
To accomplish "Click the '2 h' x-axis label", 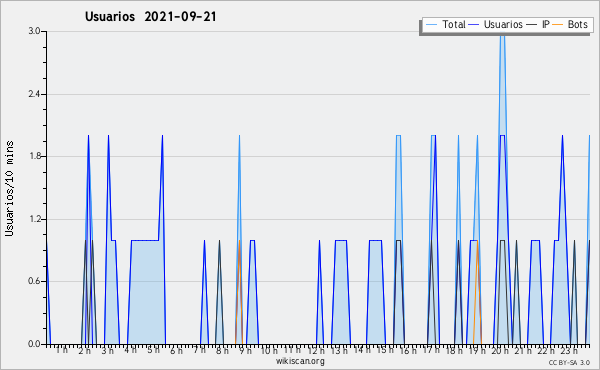I will tap(85, 350).
